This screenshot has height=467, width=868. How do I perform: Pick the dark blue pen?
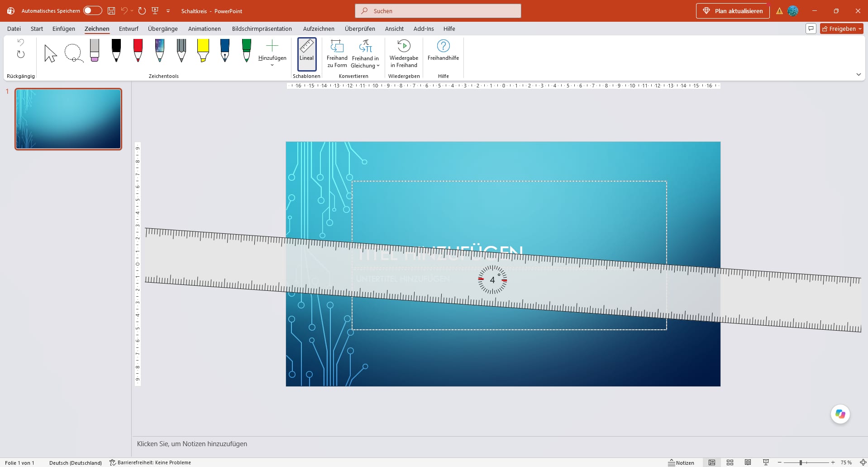(225, 51)
